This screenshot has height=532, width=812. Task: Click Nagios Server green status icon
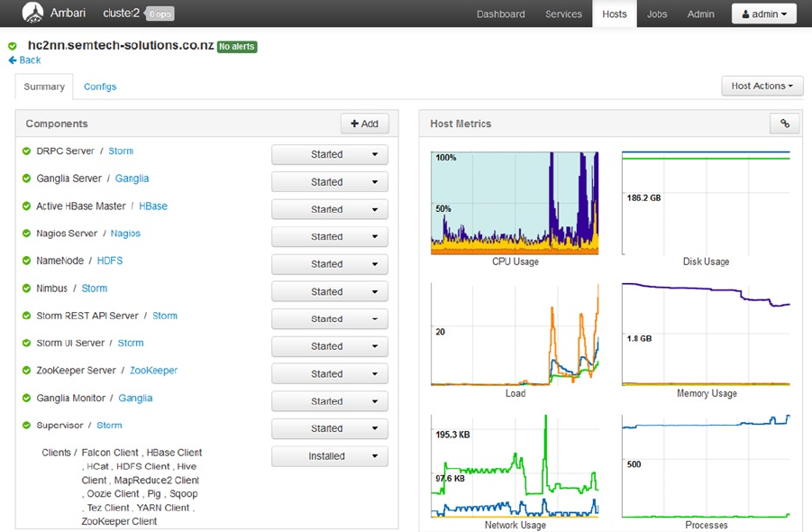pos(26,234)
